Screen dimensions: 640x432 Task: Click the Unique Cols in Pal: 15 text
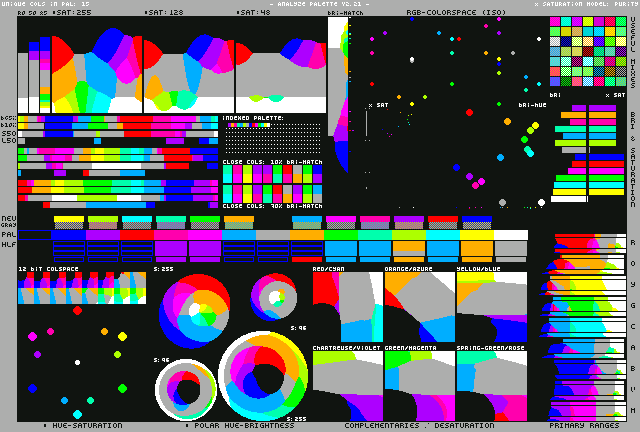[x=46, y=4]
